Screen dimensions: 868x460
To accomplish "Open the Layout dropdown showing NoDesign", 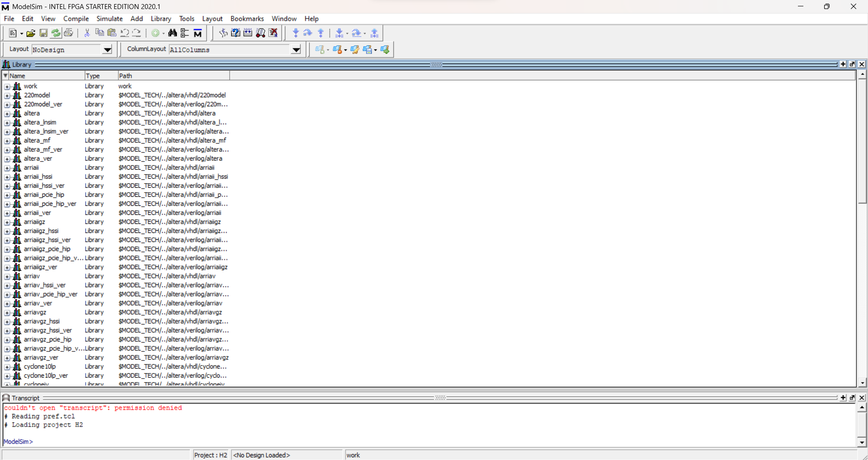I will click(107, 50).
